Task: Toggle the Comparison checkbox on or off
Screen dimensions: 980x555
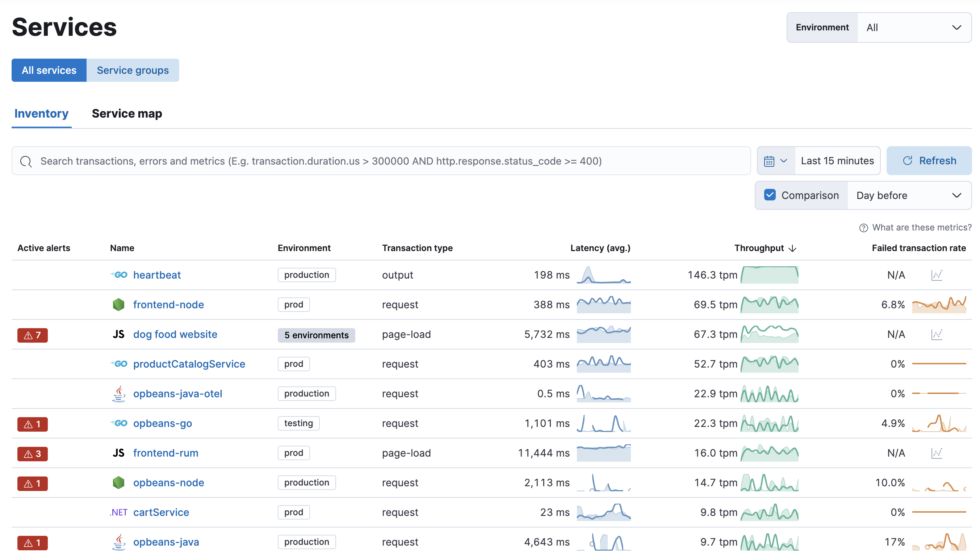Action: (x=769, y=196)
